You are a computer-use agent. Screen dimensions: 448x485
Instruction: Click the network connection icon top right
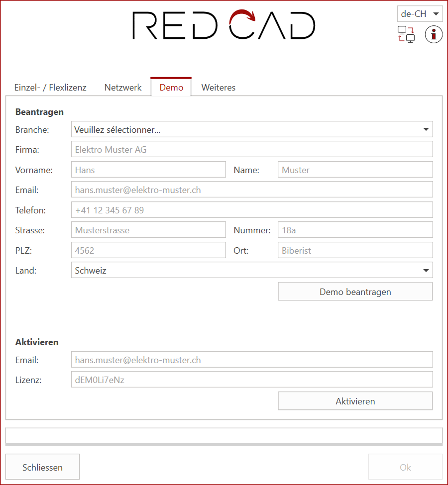point(406,34)
